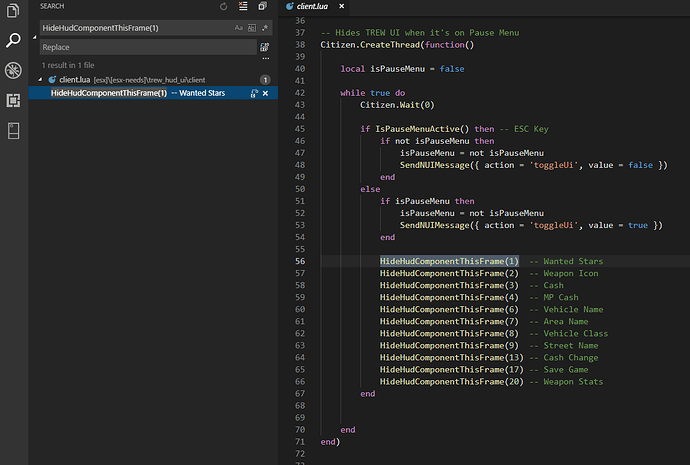Screen dimensions: 690x465
Task: Click the 'IsPauseMenuActive()' condition line
Action: [x=454, y=129]
